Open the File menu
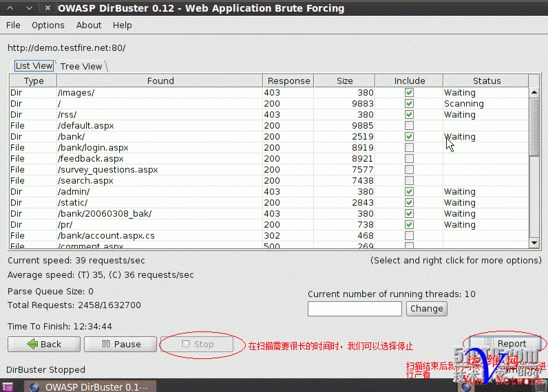548x392 pixels. [13, 25]
